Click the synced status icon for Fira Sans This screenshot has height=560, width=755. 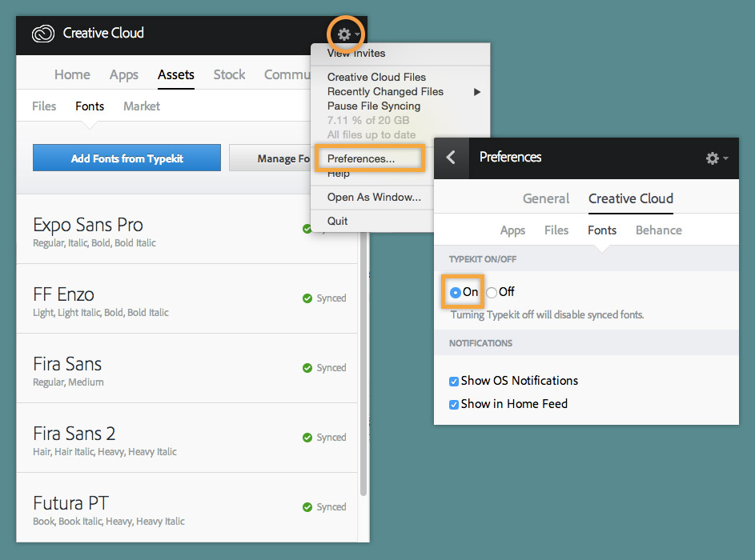pyautogui.click(x=307, y=368)
